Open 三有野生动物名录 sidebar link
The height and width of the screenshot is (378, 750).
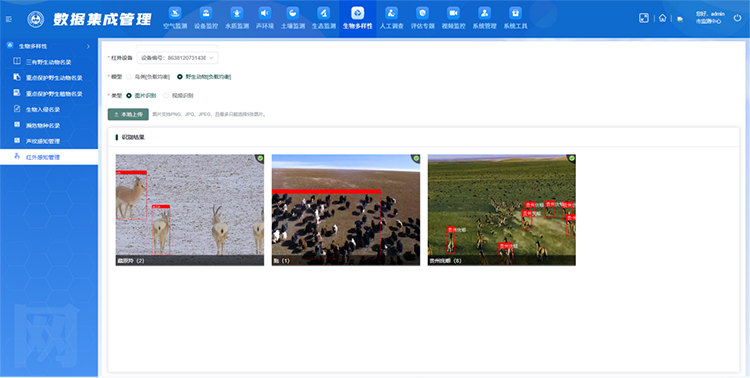point(49,62)
